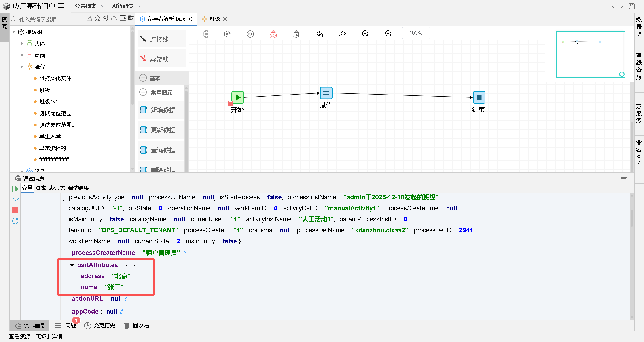Image resolution: width=644 pixels, height=342 pixels.
Task: Collapse the 基本 palette group
Action: coord(143,78)
